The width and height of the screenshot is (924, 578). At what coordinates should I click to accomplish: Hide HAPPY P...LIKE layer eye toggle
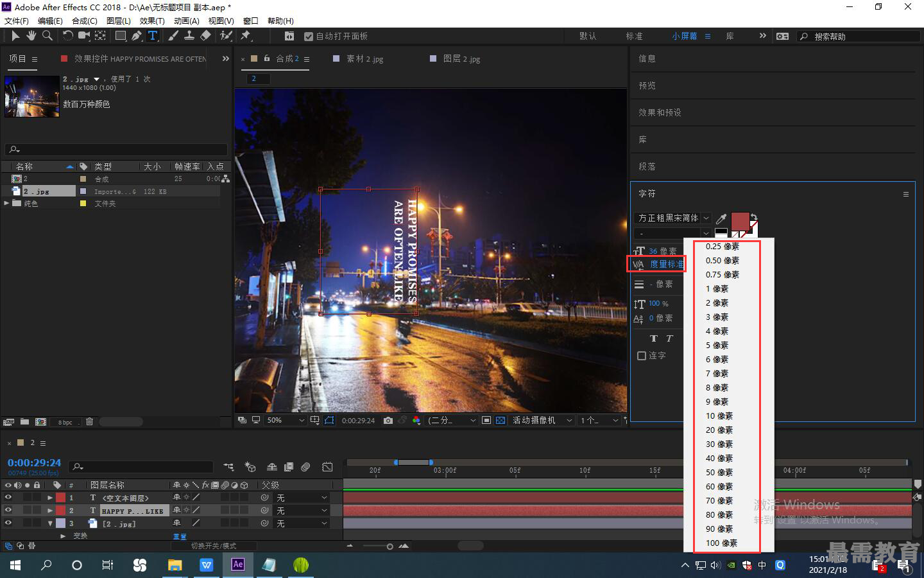pyautogui.click(x=8, y=510)
